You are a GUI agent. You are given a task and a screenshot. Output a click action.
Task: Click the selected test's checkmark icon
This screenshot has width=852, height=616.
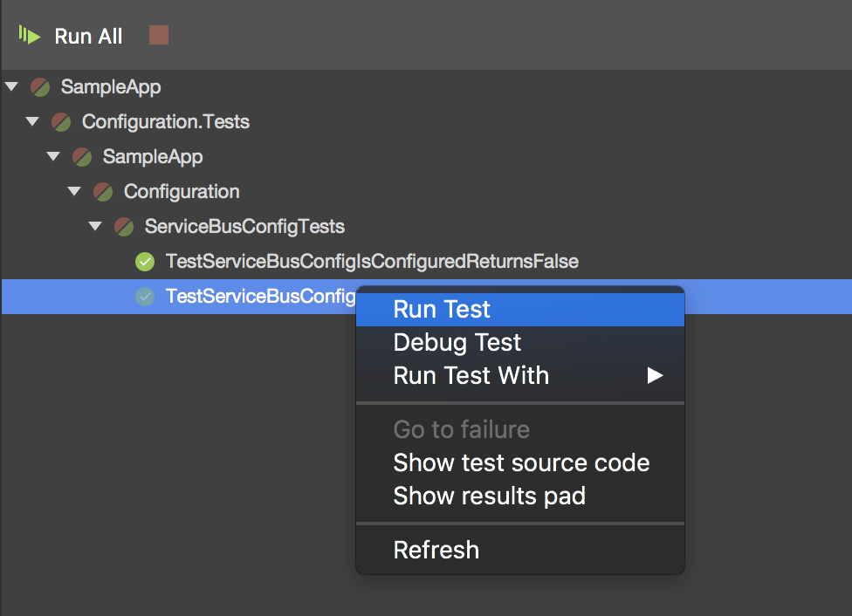tap(145, 297)
